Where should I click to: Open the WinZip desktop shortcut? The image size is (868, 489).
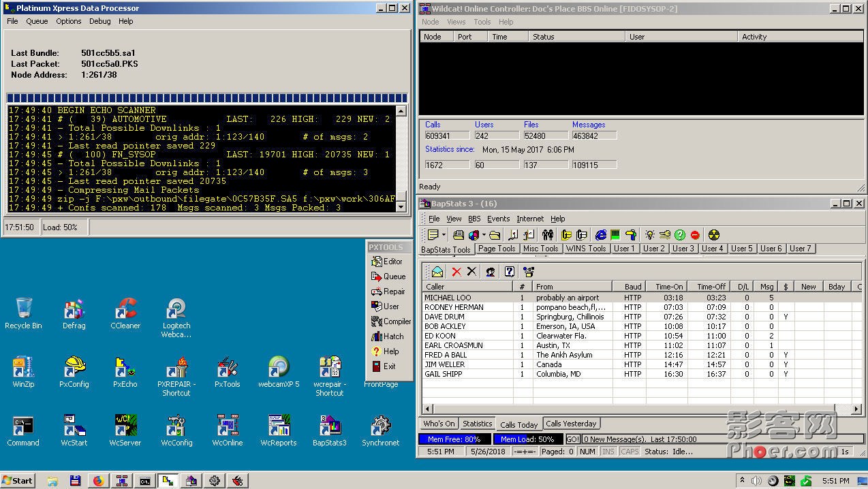(x=23, y=372)
